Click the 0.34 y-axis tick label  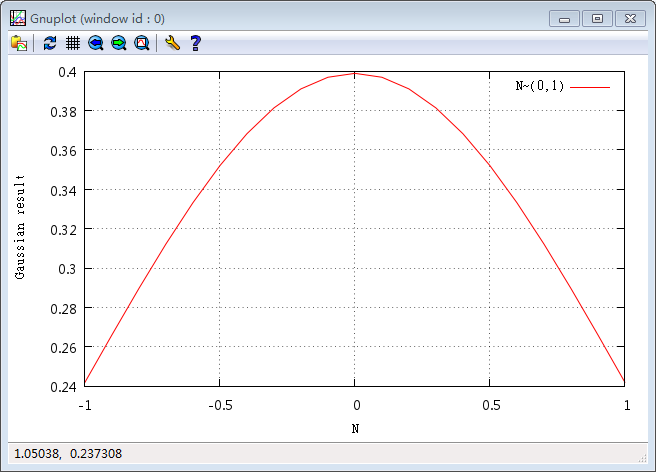64,191
